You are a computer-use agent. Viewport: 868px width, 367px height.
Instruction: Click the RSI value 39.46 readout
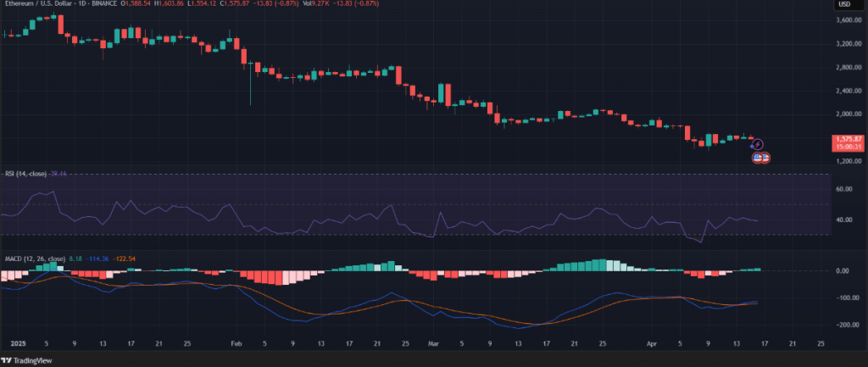point(58,173)
